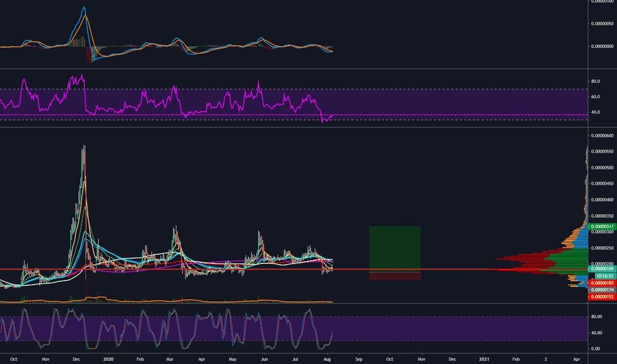Viewport: 617px width, 364px height.
Task: Click the Jul label on time axis
Action: tap(295, 359)
